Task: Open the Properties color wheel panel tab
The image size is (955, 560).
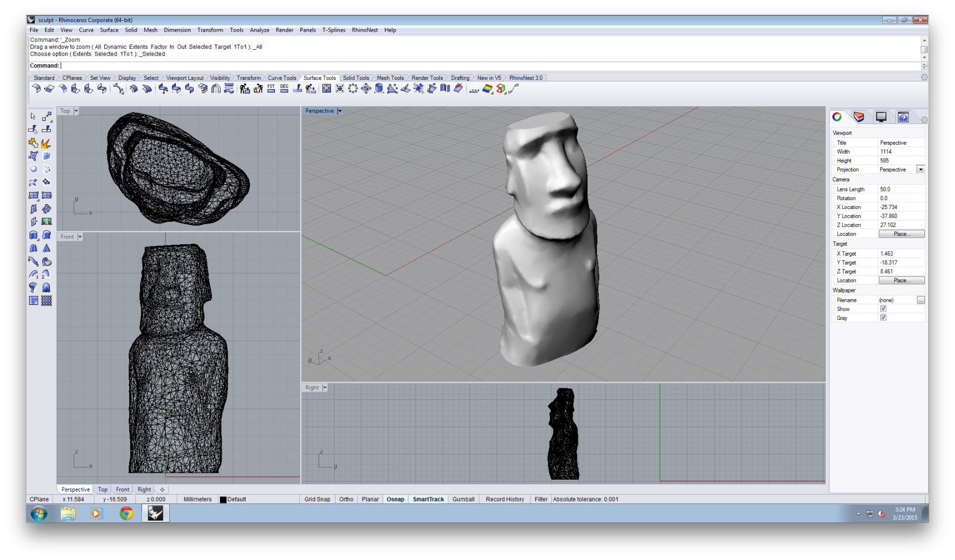Action: (837, 117)
